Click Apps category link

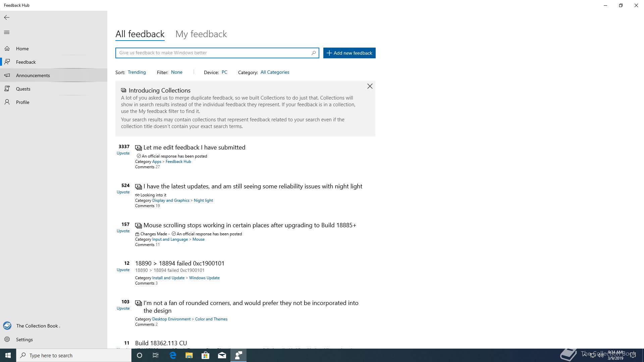157,162
